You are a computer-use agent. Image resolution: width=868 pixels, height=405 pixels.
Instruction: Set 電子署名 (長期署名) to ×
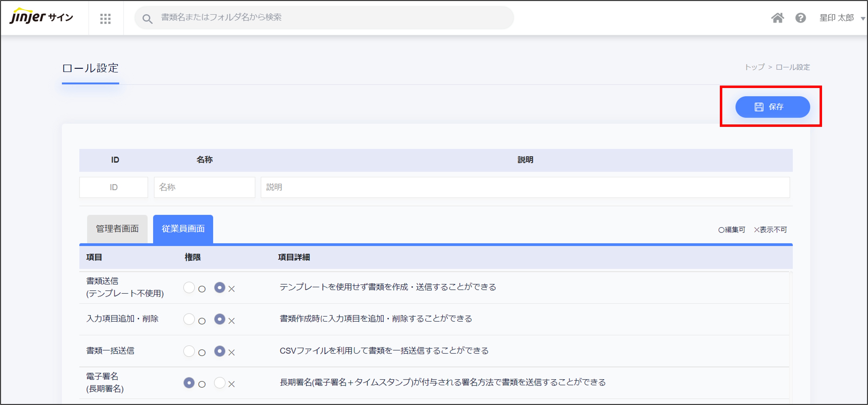[220, 383]
